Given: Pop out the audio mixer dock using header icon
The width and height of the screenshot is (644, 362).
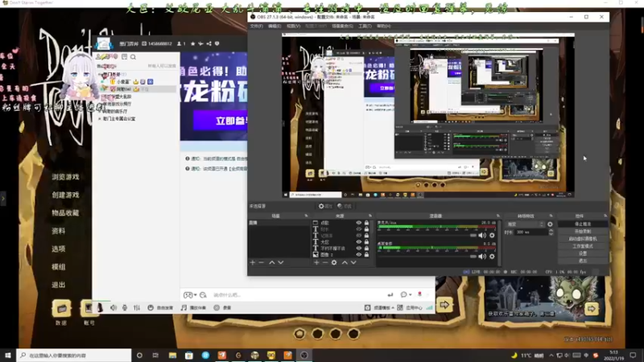Looking at the screenshot, I should pyautogui.click(x=498, y=216).
